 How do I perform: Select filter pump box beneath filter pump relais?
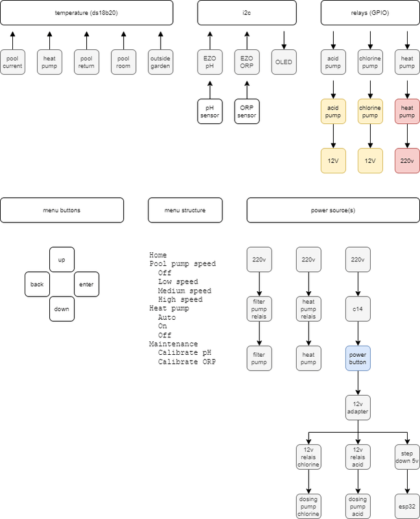click(259, 358)
